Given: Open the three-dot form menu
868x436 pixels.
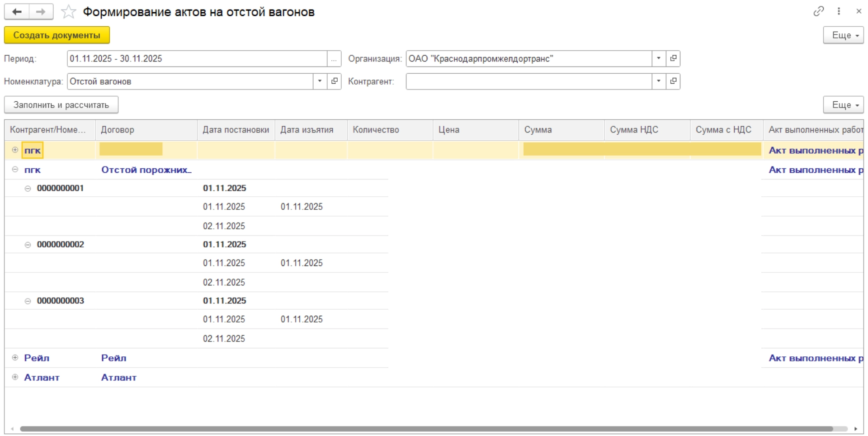Looking at the screenshot, I should 839,11.
